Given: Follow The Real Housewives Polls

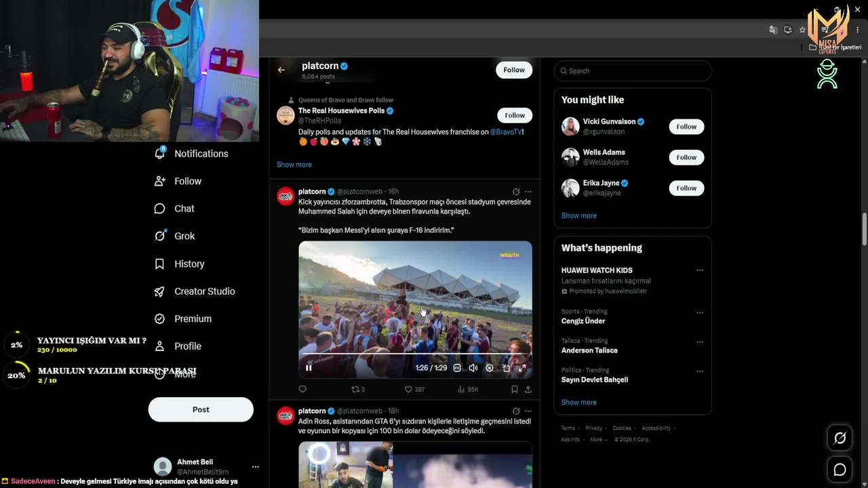Looking at the screenshot, I should [515, 115].
